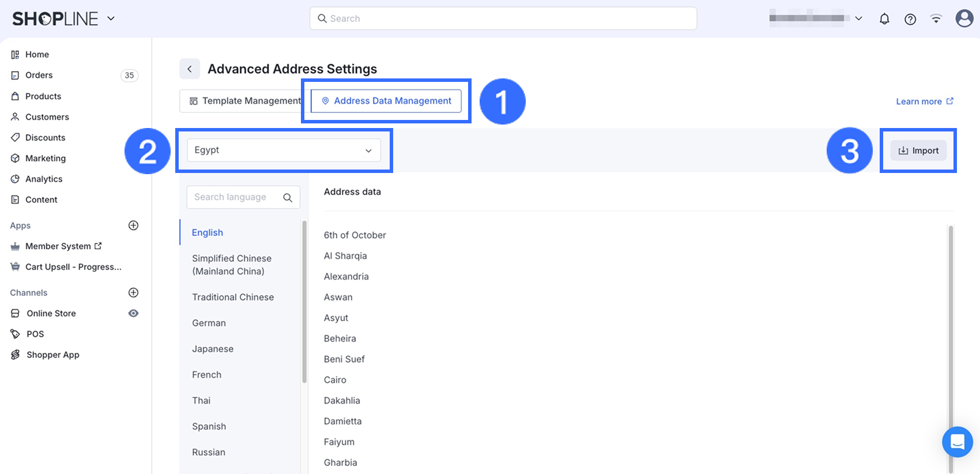Expand the store account dropdown

[858, 18]
